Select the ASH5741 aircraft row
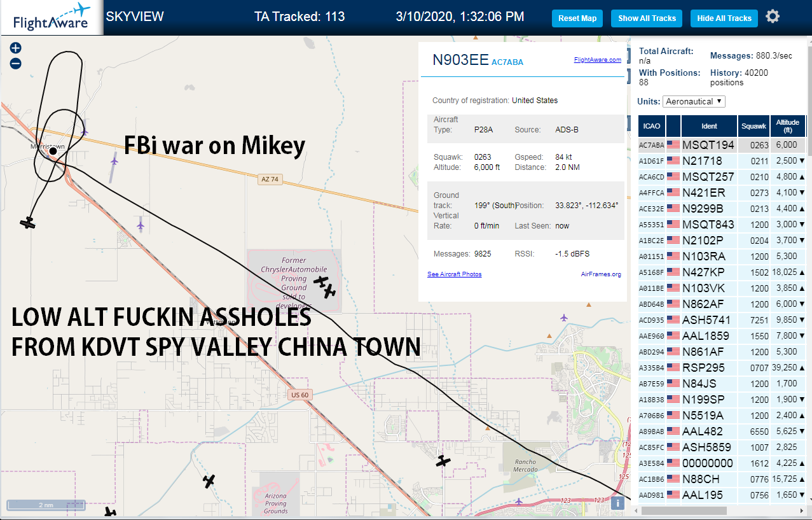Image resolution: width=812 pixels, height=520 pixels. tap(722, 320)
